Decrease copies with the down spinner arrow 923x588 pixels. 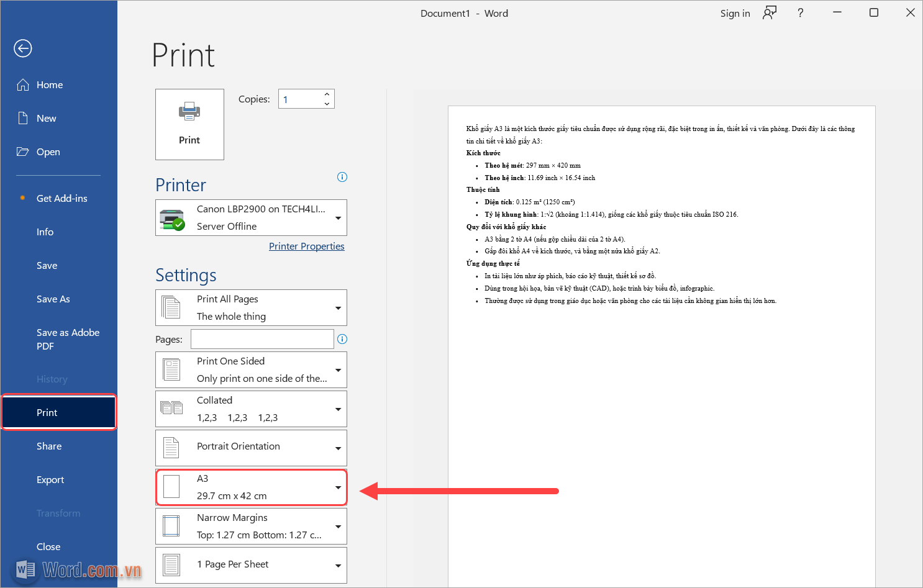click(327, 104)
